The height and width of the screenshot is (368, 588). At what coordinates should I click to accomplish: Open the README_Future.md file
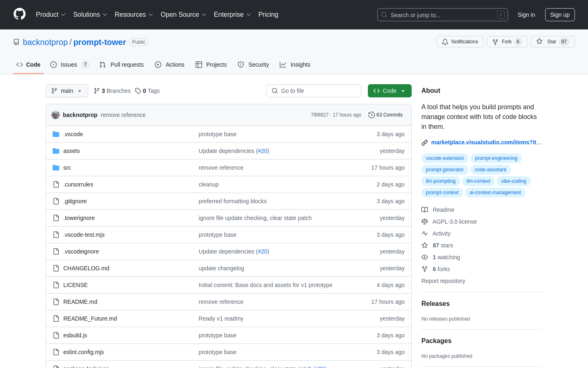click(x=90, y=319)
